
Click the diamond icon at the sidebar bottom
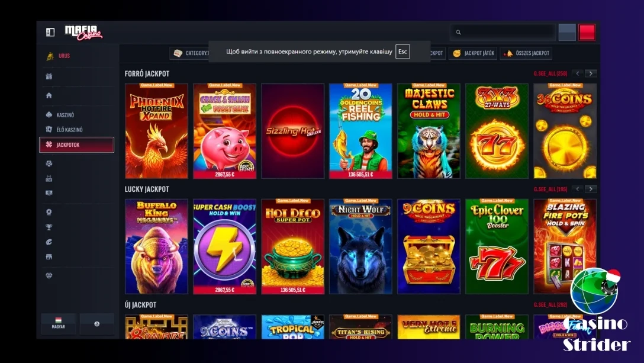point(49,275)
